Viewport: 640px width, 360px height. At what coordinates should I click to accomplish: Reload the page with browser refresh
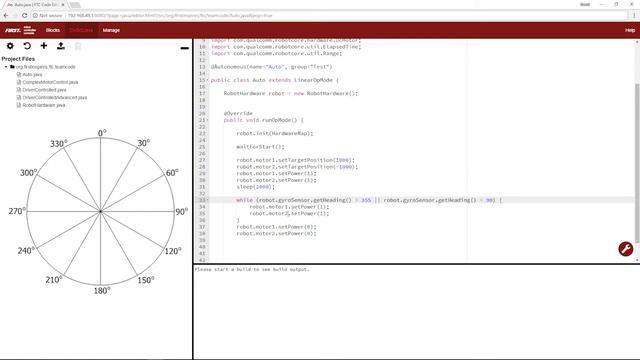(x=24, y=16)
